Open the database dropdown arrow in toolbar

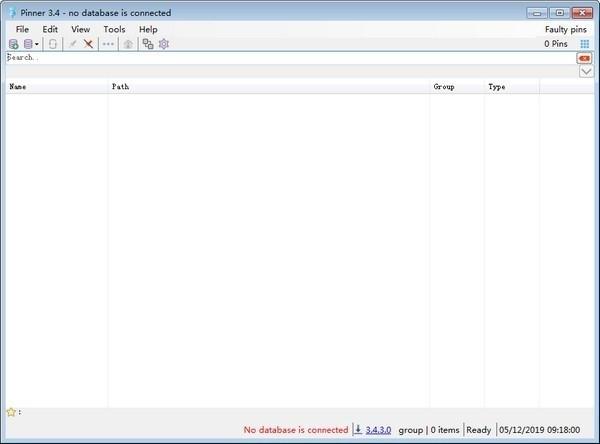[x=37, y=44]
